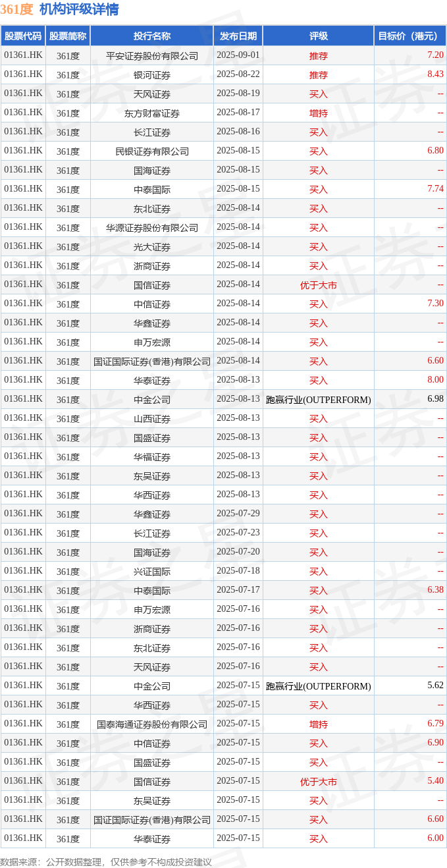Click target price 6.00
Image resolution: width=447 pixels, height=868 pixels.
[x=435, y=838]
